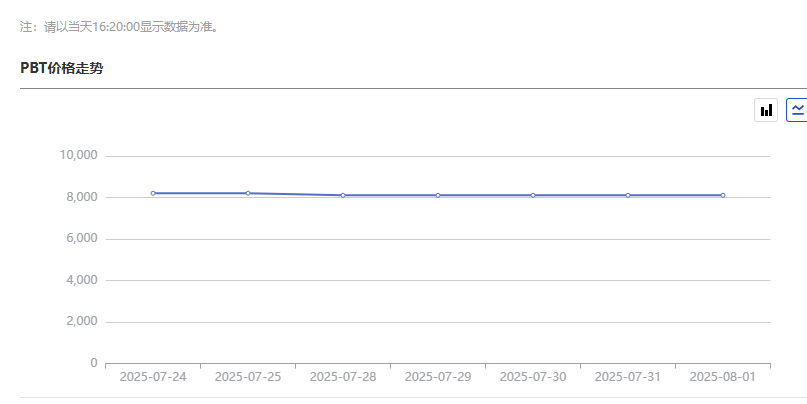
Task: Click the PBT价格走势 chart heading
Action: [x=62, y=68]
